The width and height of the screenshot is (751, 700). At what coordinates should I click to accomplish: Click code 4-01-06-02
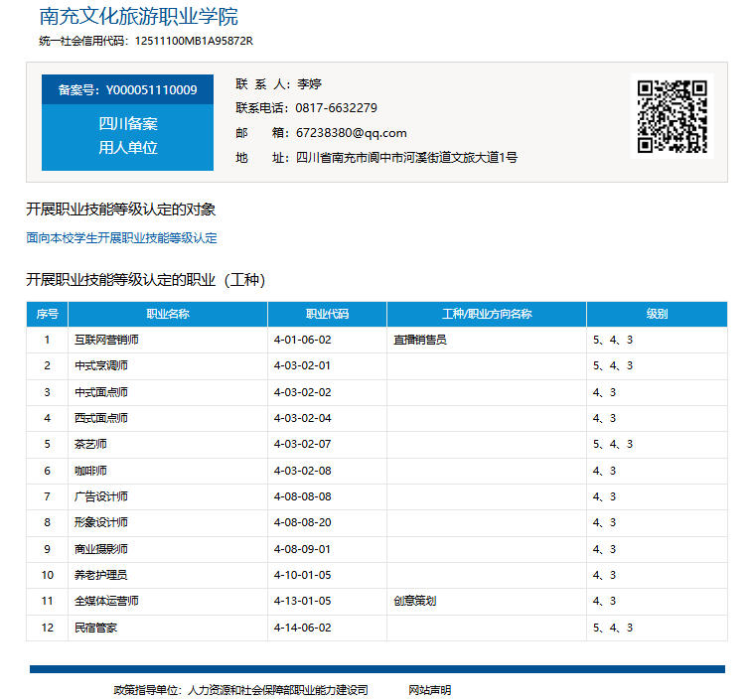302,340
